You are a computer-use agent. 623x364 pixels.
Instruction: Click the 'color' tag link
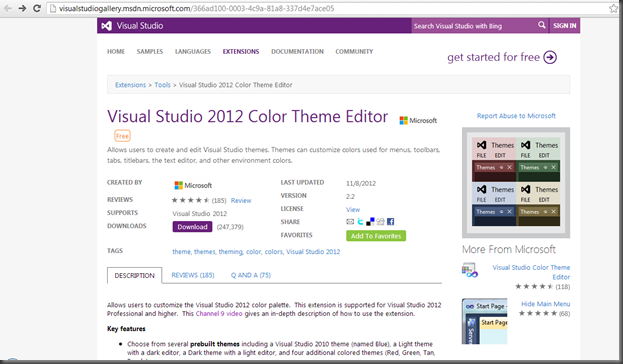pyautogui.click(x=253, y=252)
